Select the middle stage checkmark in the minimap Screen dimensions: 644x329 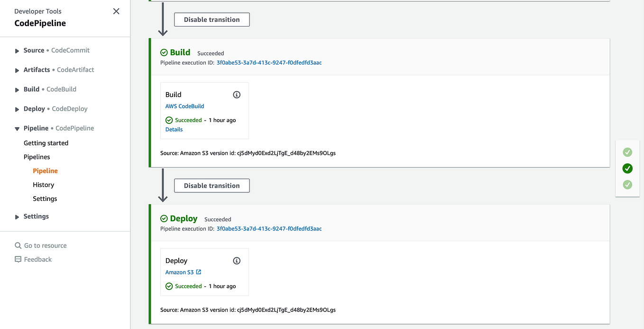(627, 169)
